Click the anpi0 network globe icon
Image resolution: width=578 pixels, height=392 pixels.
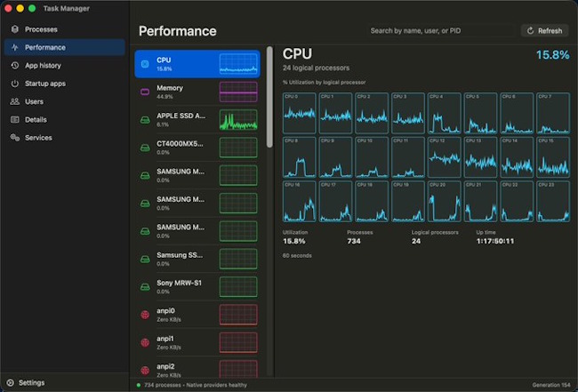coord(145,315)
